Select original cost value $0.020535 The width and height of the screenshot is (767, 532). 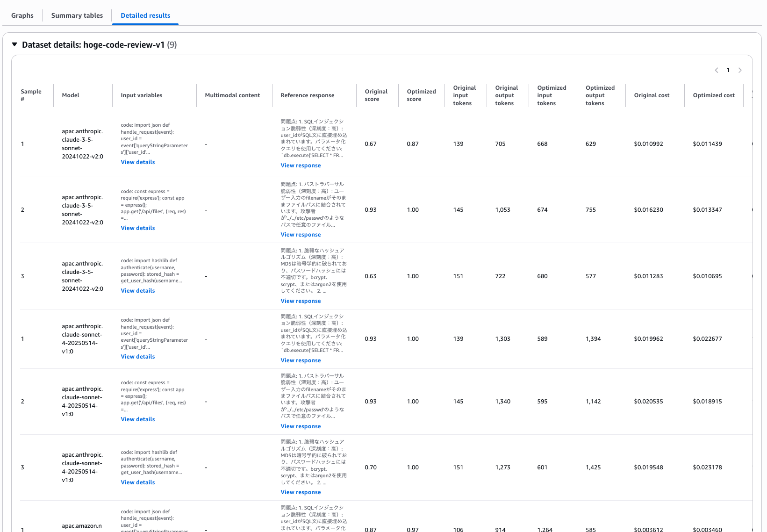648,402
